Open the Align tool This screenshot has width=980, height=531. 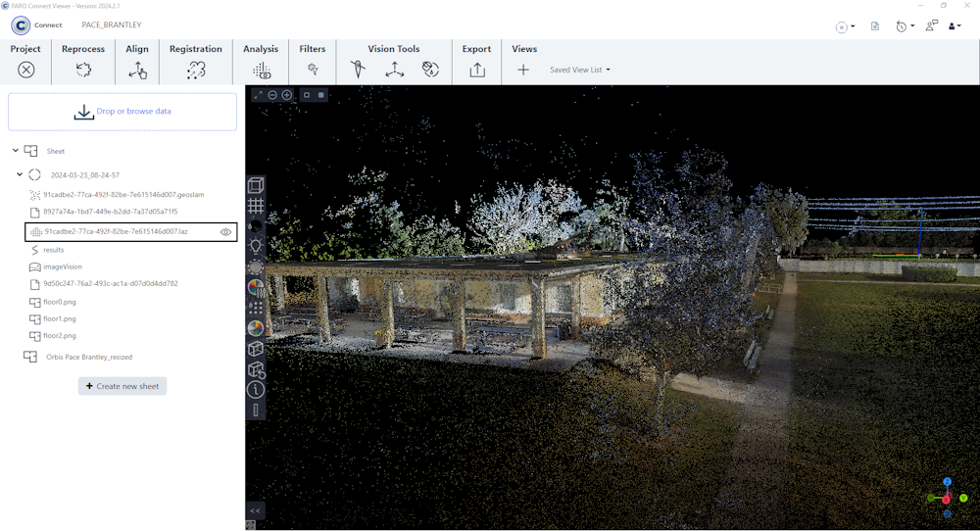[137, 70]
